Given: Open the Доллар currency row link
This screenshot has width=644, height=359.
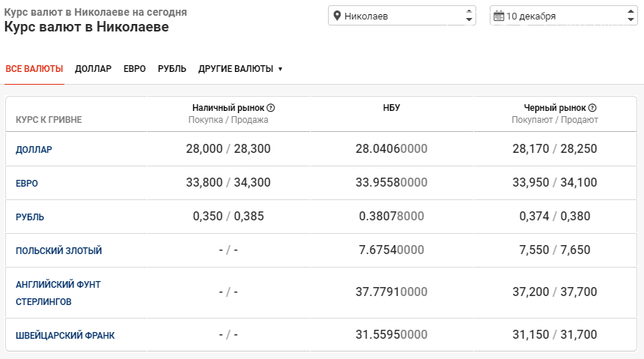Looking at the screenshot, I should click(x=34, y=150).
